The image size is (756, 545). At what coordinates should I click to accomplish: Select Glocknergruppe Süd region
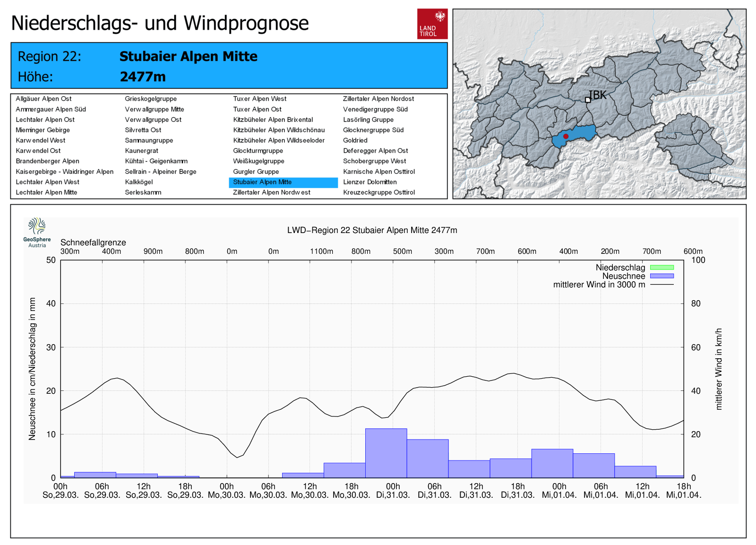pos(373,130)
